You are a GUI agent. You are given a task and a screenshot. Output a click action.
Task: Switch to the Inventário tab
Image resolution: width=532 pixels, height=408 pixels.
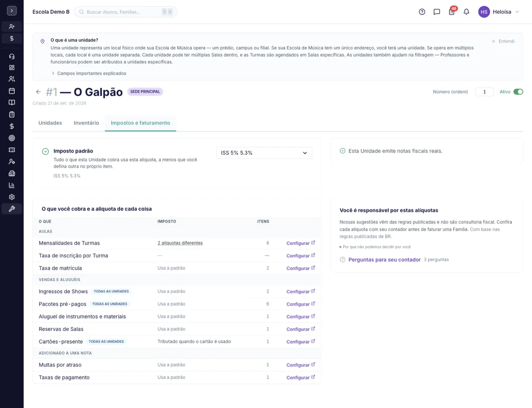[86, 123]
